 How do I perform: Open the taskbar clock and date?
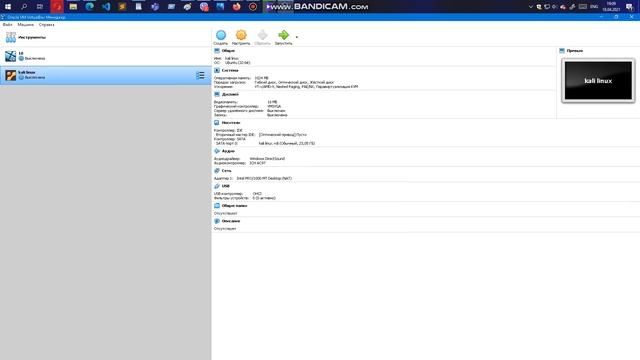coord(611,7)
